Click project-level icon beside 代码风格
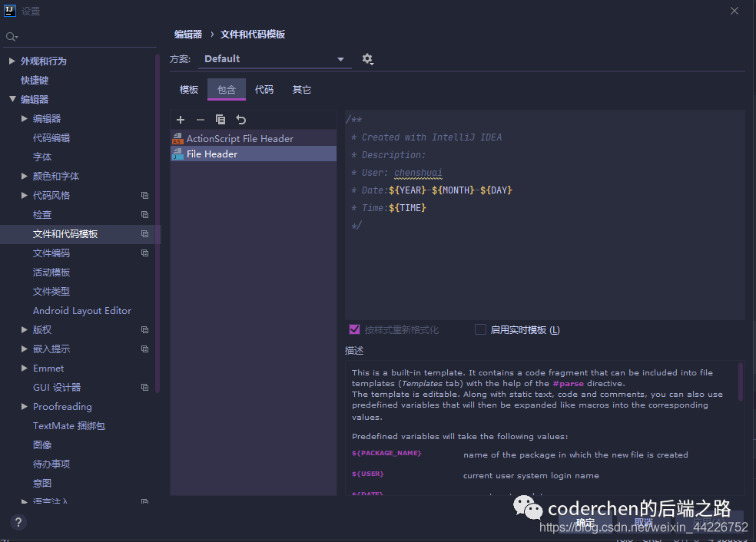 point(144,195)
